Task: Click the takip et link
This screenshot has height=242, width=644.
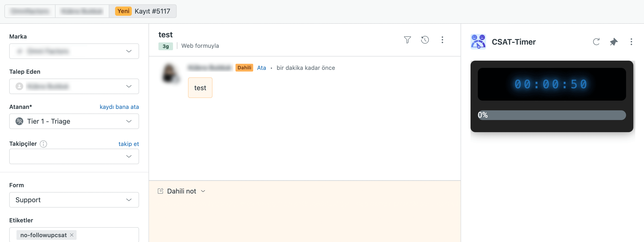Action: 128,144
